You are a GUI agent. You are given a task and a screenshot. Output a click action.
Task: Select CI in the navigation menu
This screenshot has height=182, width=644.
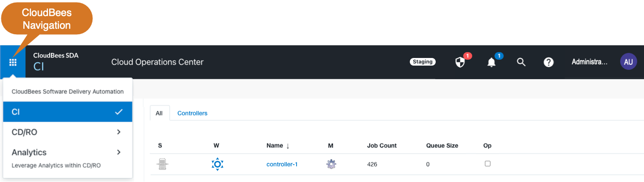68,112
